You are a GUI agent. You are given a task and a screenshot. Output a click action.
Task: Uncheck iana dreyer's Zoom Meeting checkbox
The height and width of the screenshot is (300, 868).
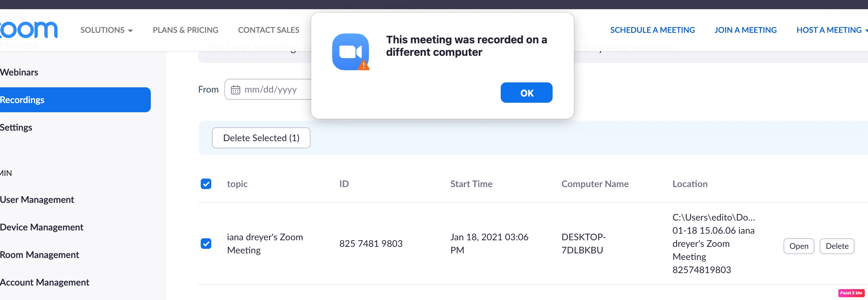click(x=206, y=244)
